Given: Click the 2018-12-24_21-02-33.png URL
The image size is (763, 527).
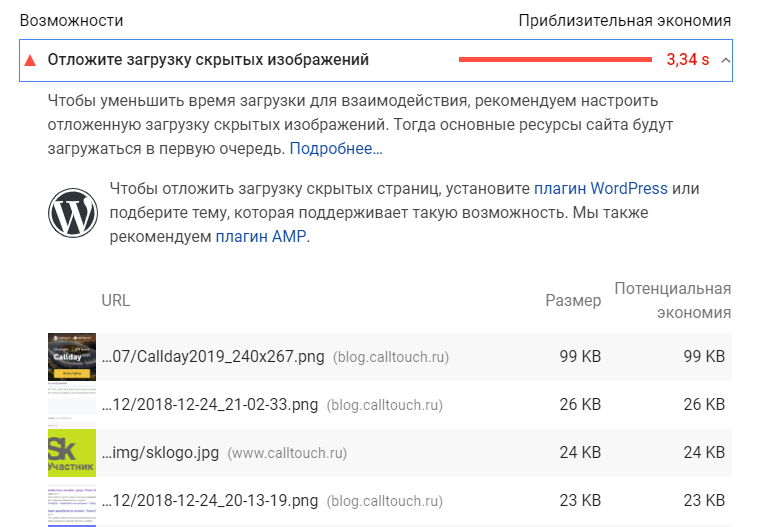Looking at the screenshot, I should tap(210, 405).
